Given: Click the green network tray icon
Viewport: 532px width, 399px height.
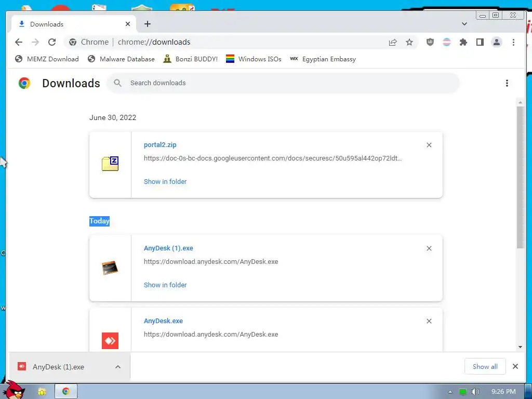Looking at the screenshot, I should point(462,392).
